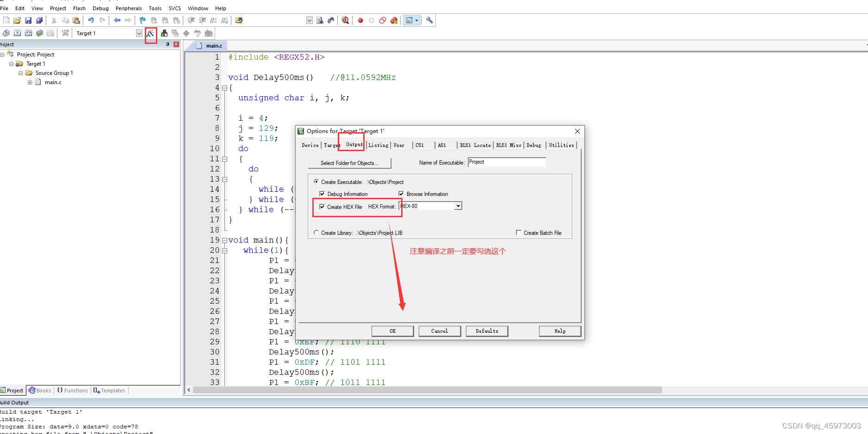Collapse Project: Project tree node
868x434 pixels.
2,55
